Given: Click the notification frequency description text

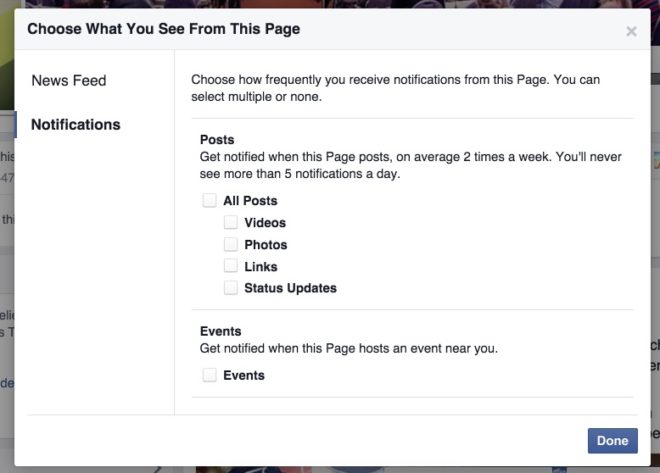Looking at the screenshot, I should (x=396, y=88).
